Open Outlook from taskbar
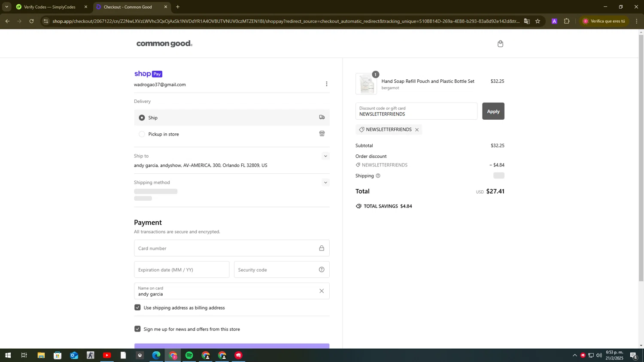Image resolution: width=644 pixels, height=362 pixels. (74, 355)
